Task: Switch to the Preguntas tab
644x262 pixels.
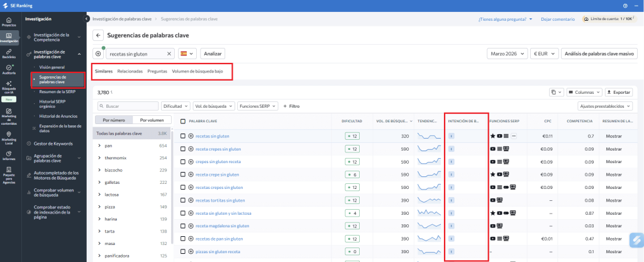Action: tap(157, 71)
